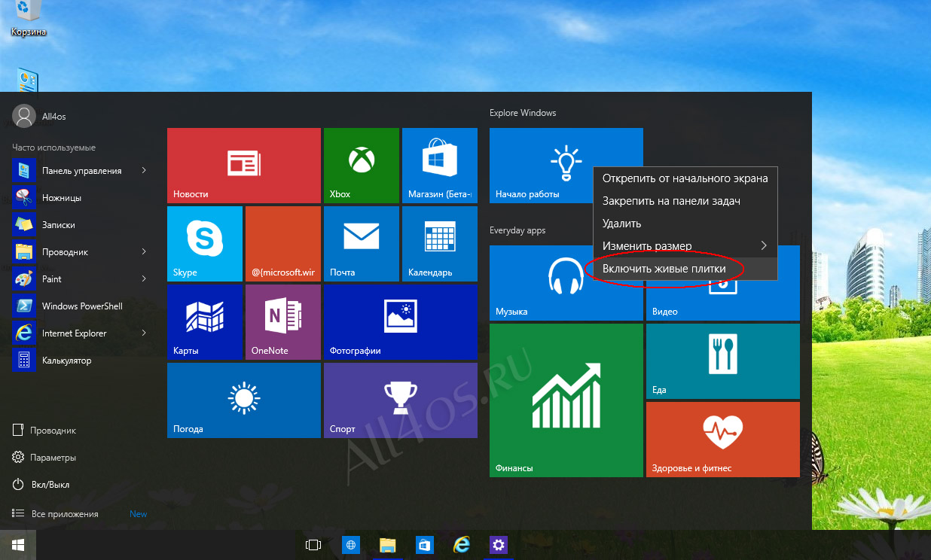The width and height of the screenshot is (931, 560).
Task: Open the Почта mail tile
Action: [362, 244]
